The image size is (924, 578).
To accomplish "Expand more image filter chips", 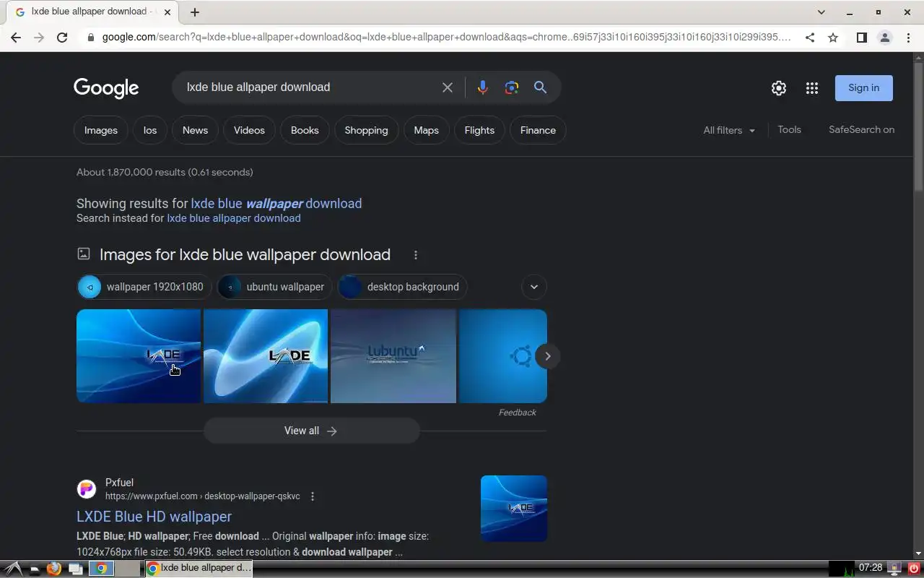I will (534, 287).
